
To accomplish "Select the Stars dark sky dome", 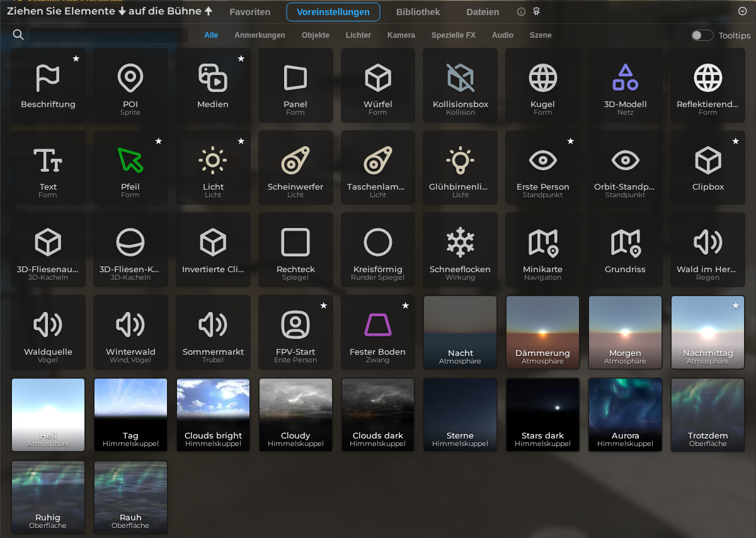I will pyautogui.click(x=543, y=415).
